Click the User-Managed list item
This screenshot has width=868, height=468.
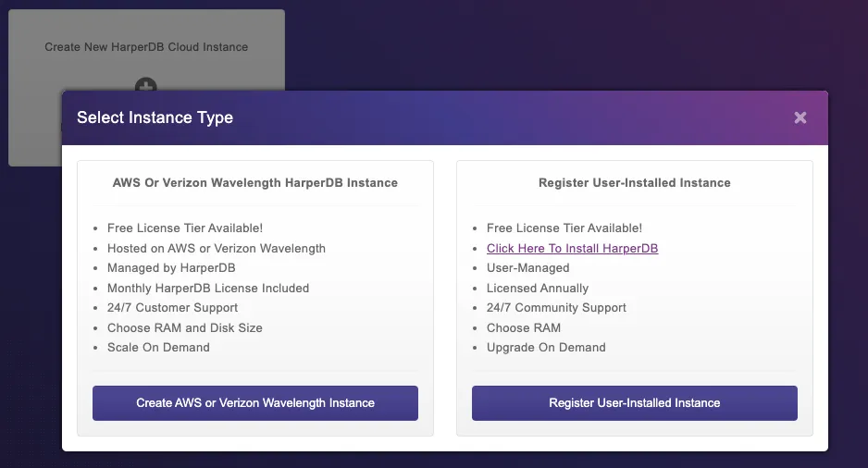click(527, 267)
